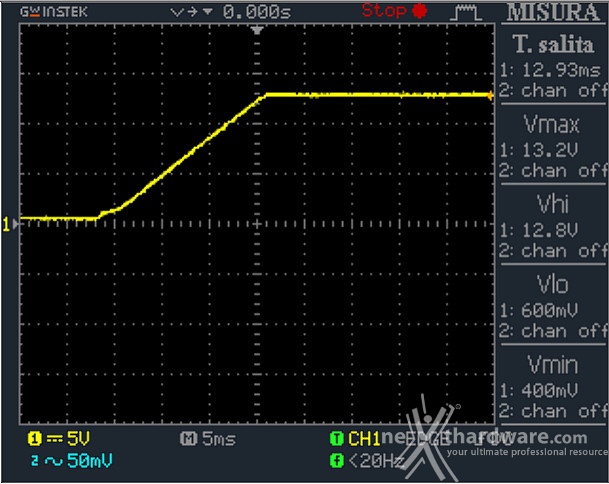Click the channel 1 ground level marker
The image size is (609, 484).
point(10,224)
